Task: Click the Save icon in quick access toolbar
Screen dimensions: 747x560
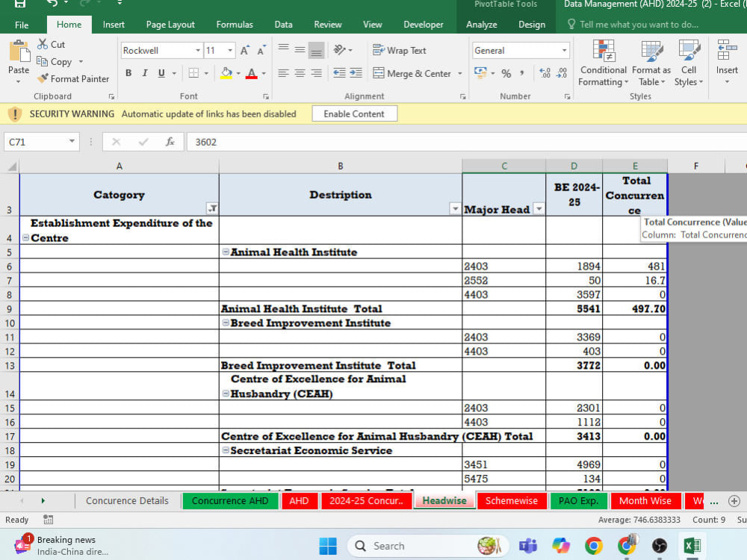Action: 20,4
